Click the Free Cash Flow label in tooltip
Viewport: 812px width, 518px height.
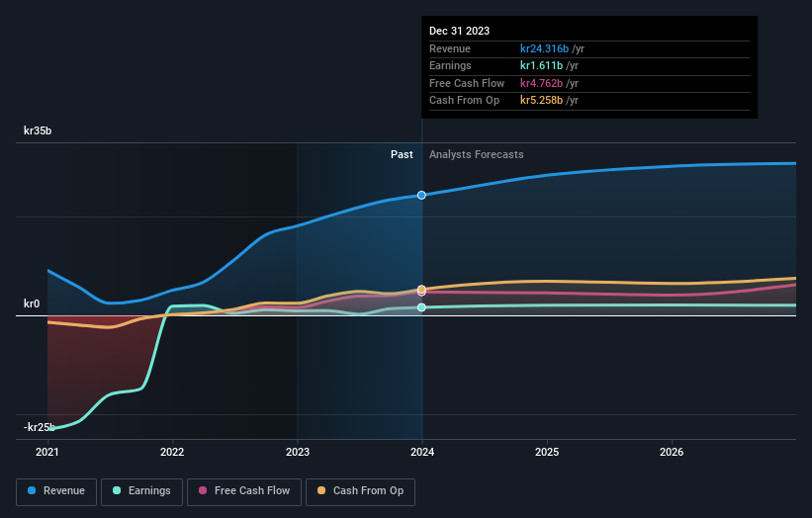[467, 83]
